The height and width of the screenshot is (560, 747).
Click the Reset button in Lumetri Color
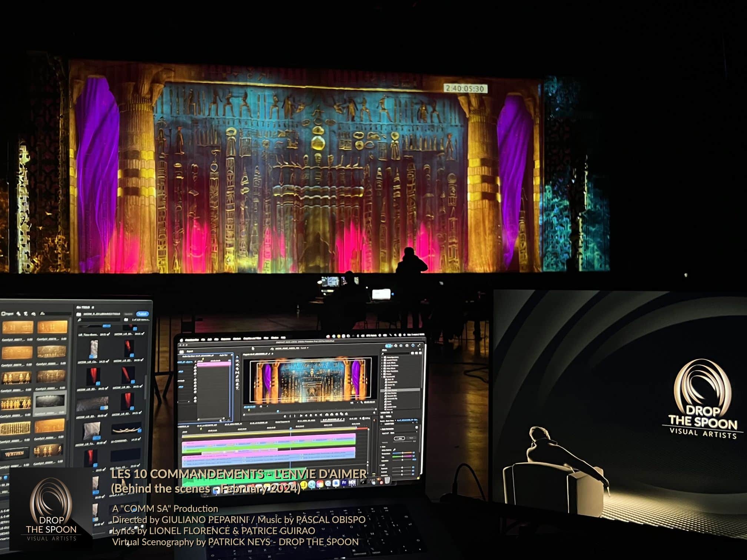coord(411,438)
